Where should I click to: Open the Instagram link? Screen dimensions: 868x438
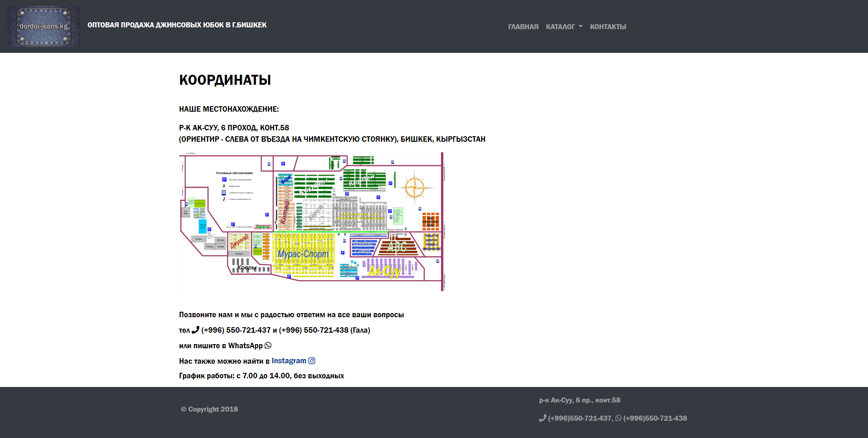click(x=289, y=361)
